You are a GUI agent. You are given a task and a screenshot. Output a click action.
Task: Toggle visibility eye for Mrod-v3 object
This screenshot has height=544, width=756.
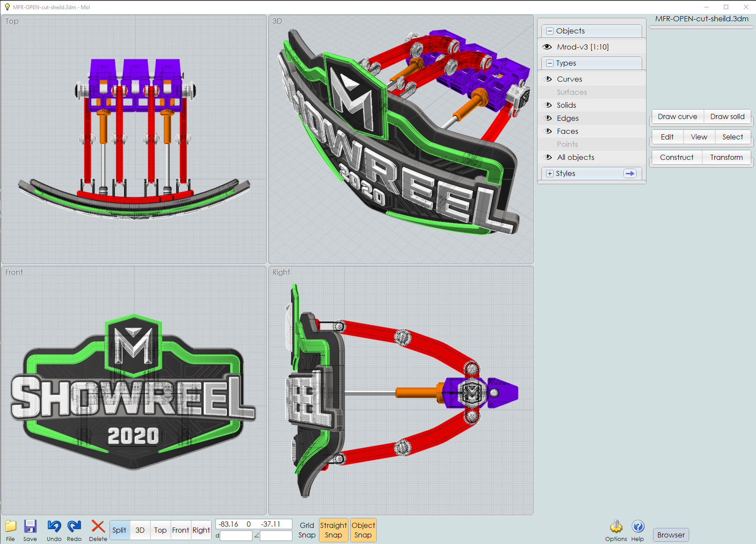pos(547,47)
